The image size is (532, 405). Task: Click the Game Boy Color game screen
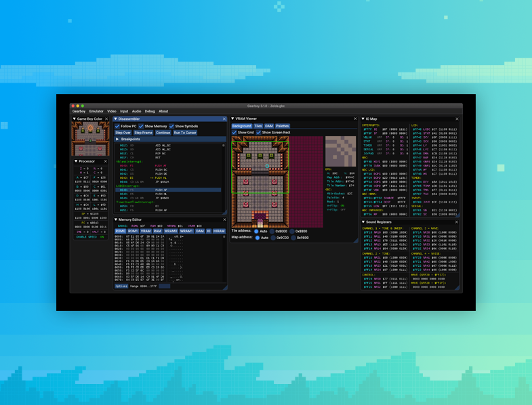pos(90,139)
